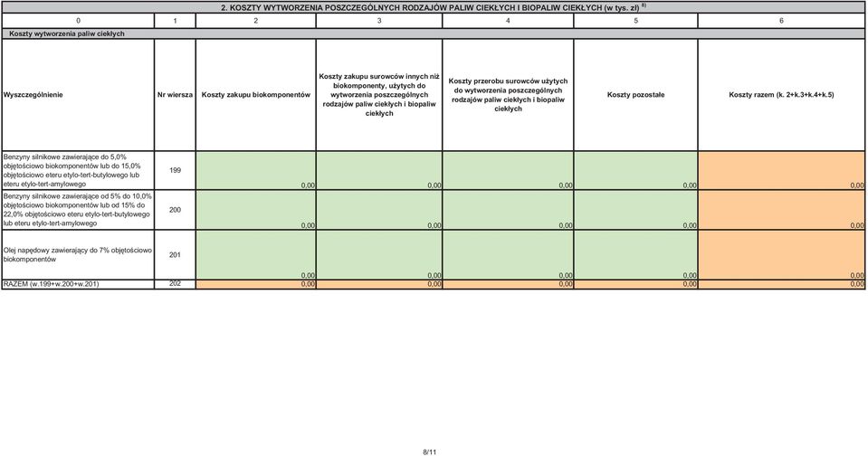Select row 199 cell under column 3
This screenshot has height=456, width=868.
click(379, 170)
